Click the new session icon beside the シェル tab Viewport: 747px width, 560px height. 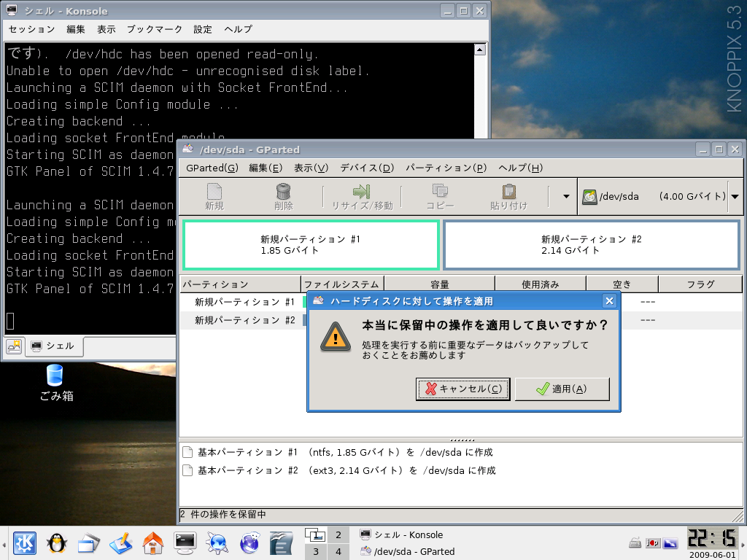tap(14, 346)
